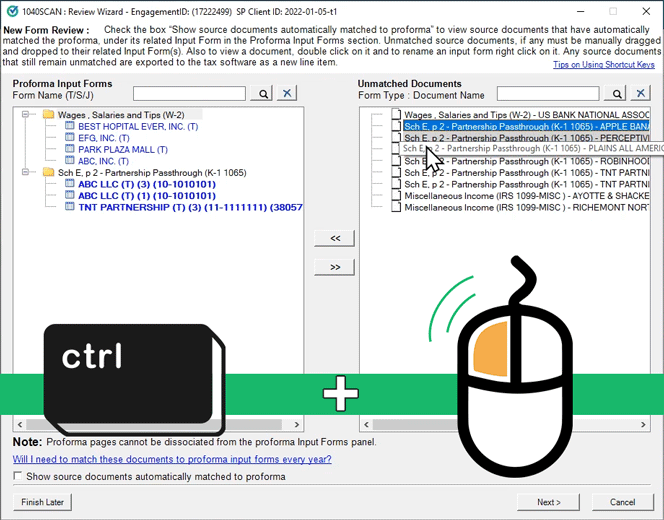
Task: Click the search icon for Unmatched Documents
Action: [615, 94]
